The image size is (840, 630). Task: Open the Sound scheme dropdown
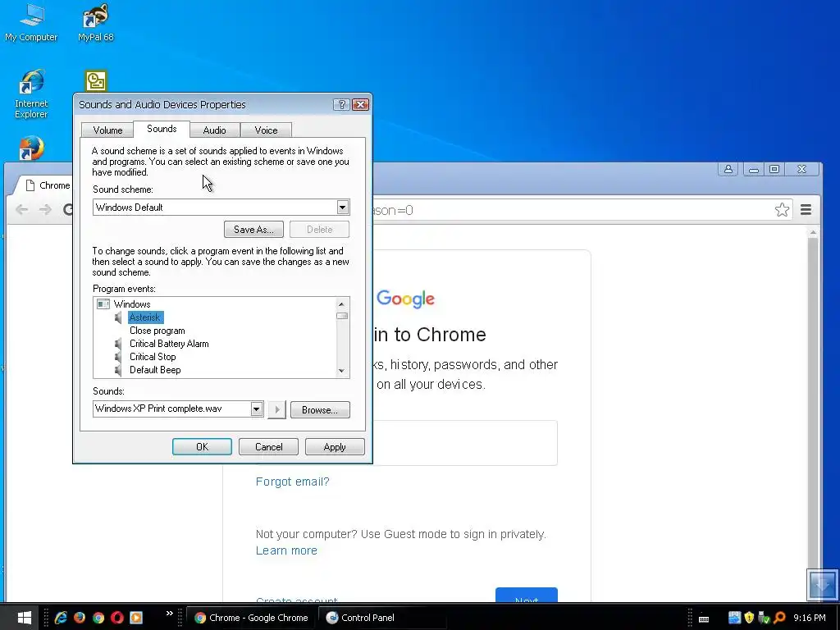coord(343,208)
